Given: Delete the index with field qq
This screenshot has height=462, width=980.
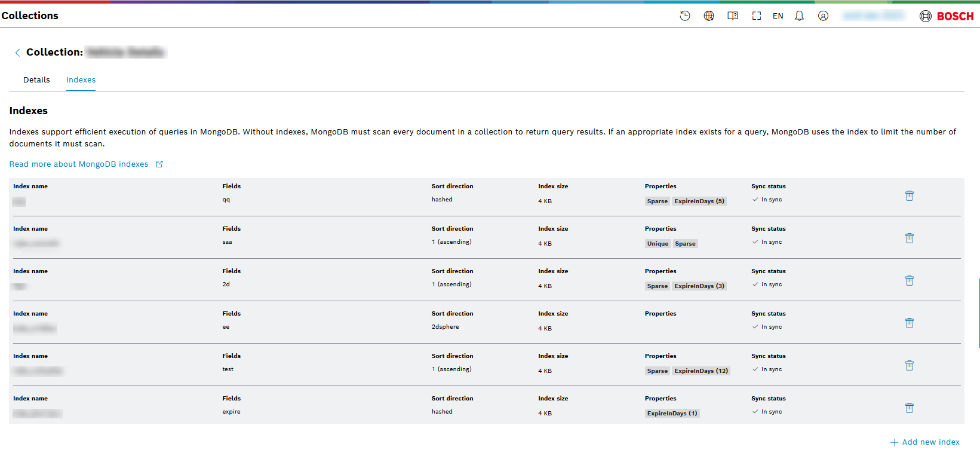Looking at the screenshot, I should coord(909,196).
